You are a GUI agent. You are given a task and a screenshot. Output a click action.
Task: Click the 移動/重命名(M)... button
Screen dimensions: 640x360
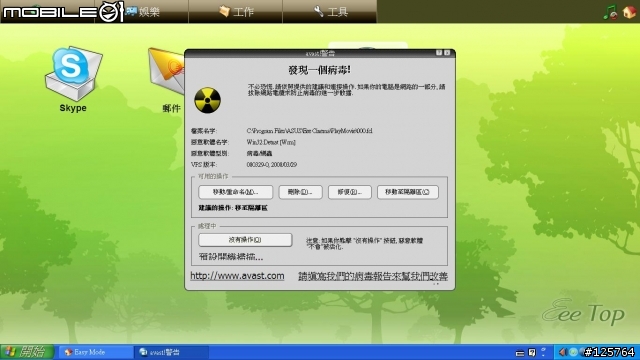tap(236, 192)
